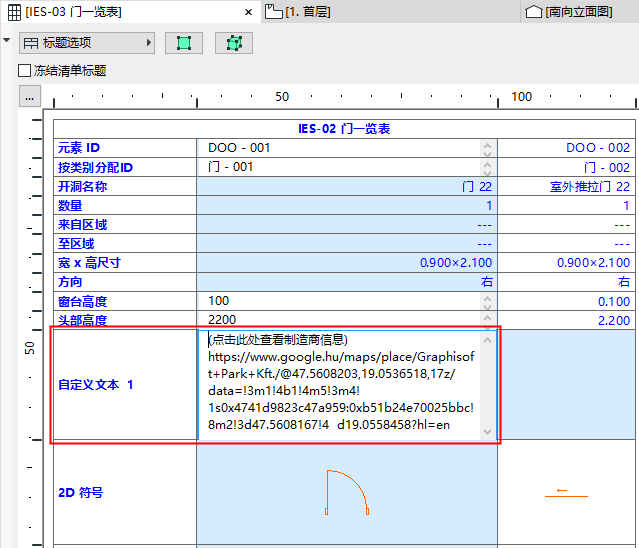Click the stepper arrows in DOO - 001 field
The image size is (639, 548).
(x=487, y=149)
